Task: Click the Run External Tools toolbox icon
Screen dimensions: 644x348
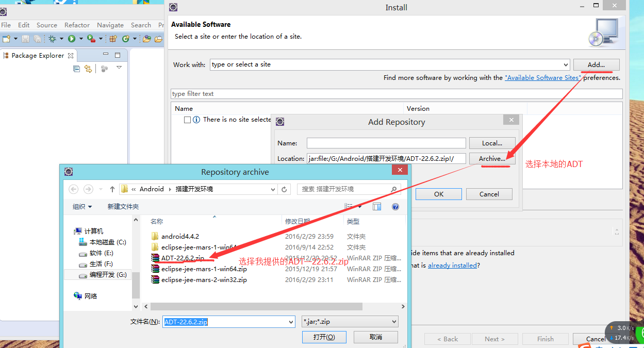Action: point(91,39)
